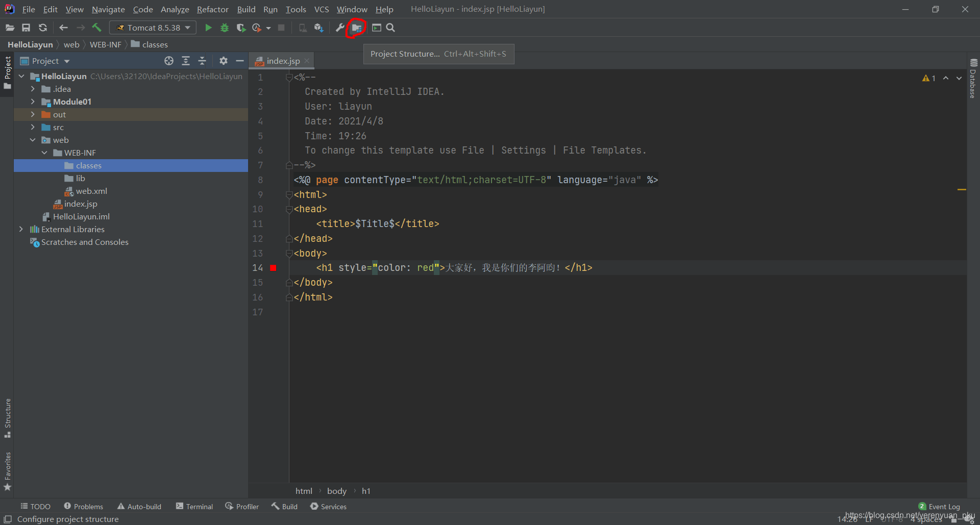Collapse the HelloLiayun root node

[x=21, y=76]
